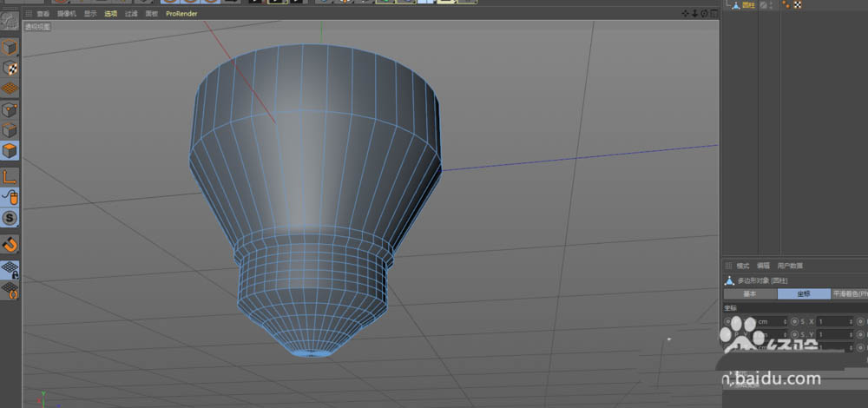Screen dimensions: 868x408
Task: Switch to 基本 basic tab
Action: [x=749, y=293]
